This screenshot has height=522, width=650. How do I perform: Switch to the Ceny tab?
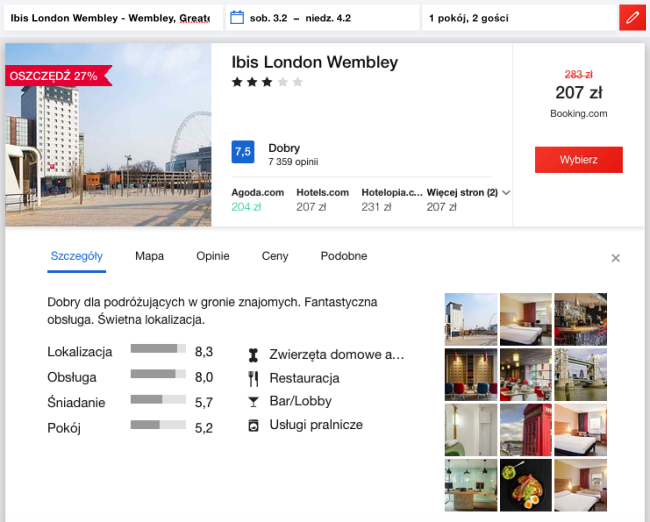point(275,256)
